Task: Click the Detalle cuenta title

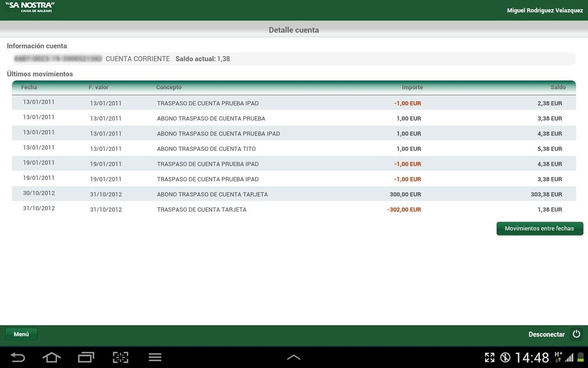Action: (x=293, y=30)
